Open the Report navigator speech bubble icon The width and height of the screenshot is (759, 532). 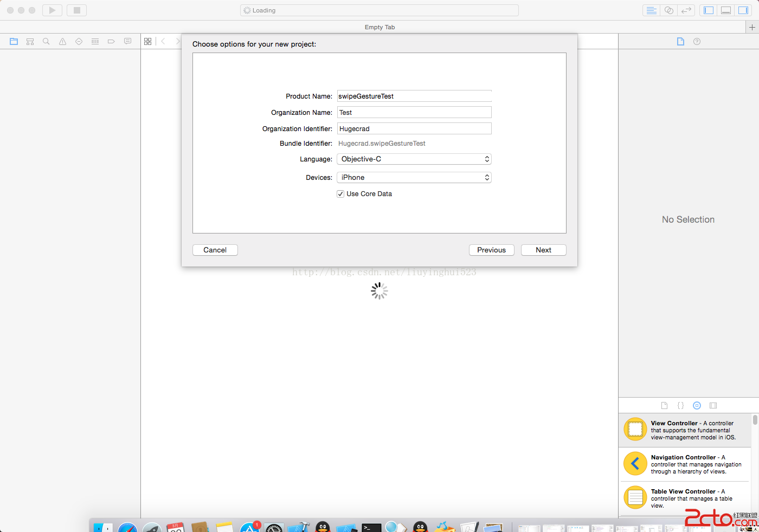(x=128, y=41)
